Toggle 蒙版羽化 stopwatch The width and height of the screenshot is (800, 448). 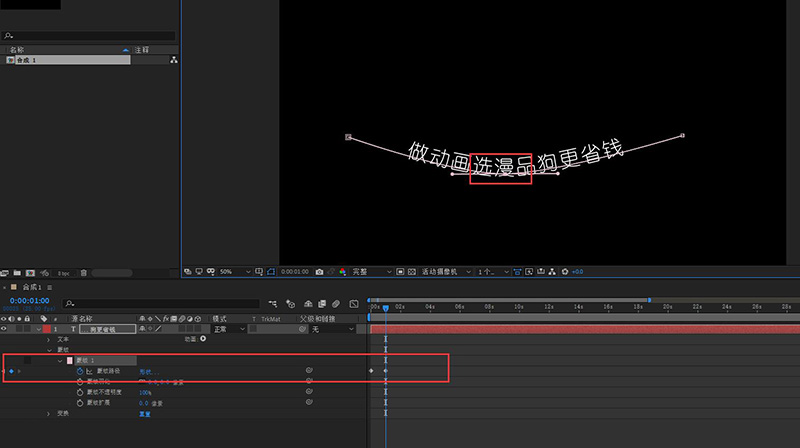click(80, 382)
